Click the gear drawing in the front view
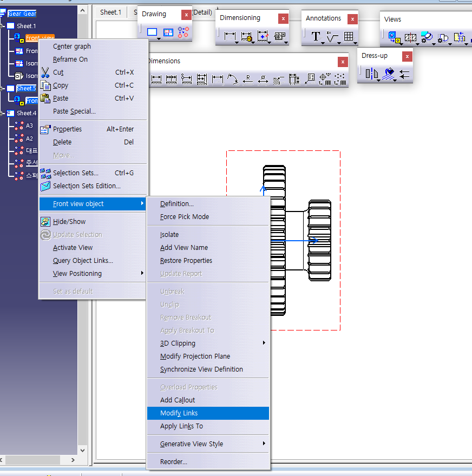Screen dimensions: 472x476 (x=297, y=240)
